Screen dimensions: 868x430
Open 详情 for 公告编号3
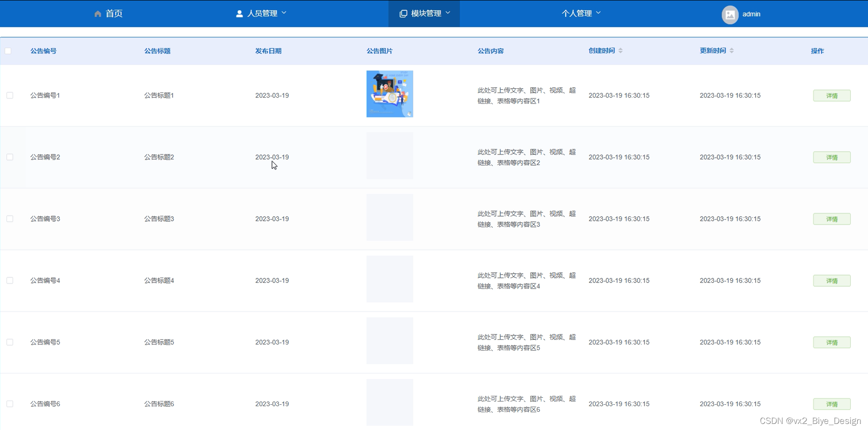coord(832,219)
